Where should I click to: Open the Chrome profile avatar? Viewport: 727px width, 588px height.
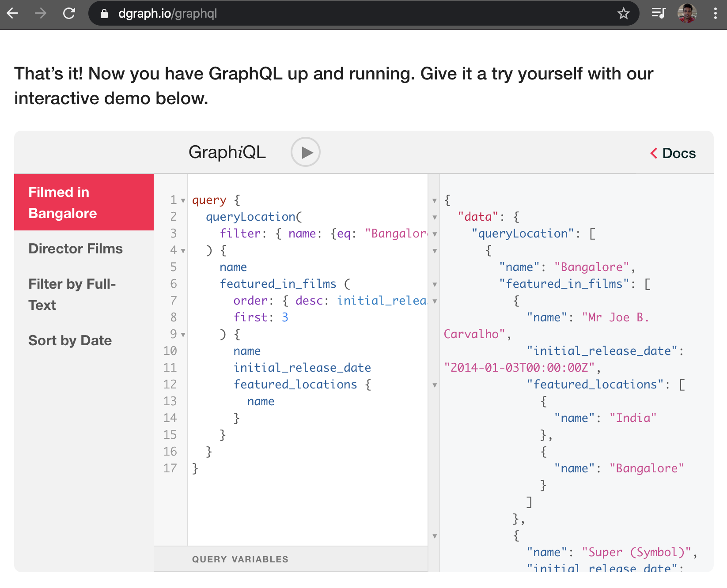coord(687,13)
